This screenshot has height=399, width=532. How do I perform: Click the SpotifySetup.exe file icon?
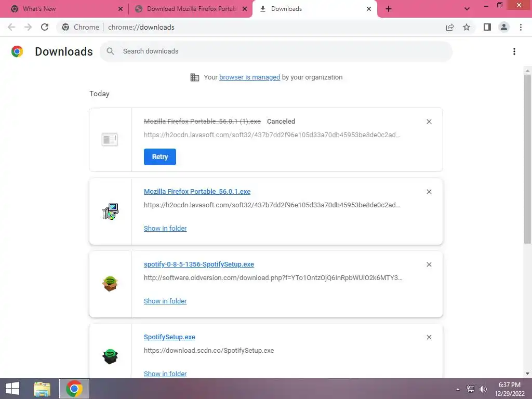(x=110, y=356)
